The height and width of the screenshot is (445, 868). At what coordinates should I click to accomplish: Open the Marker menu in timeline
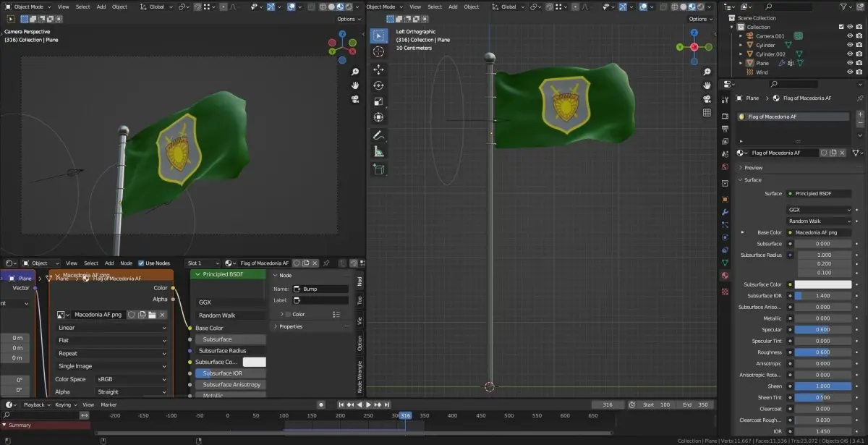coord(109,404)
